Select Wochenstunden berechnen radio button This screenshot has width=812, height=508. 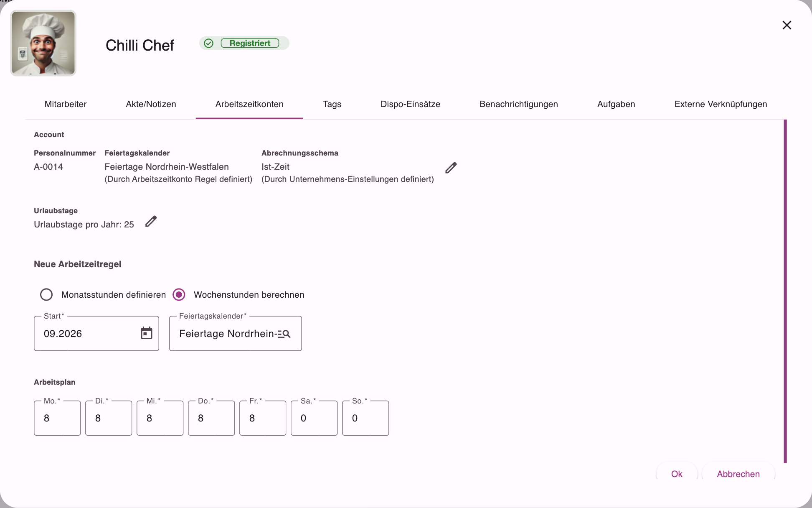[x=179, y=294]
